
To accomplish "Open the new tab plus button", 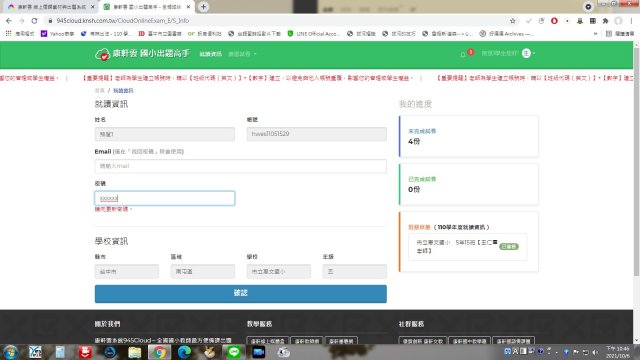I will pyautogui.click(x=203, y=7).
